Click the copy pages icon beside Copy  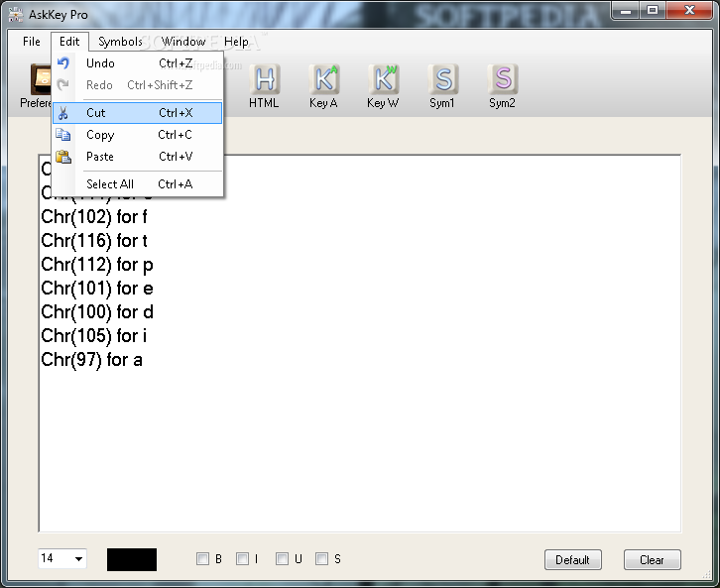click(x=63, y=135)
